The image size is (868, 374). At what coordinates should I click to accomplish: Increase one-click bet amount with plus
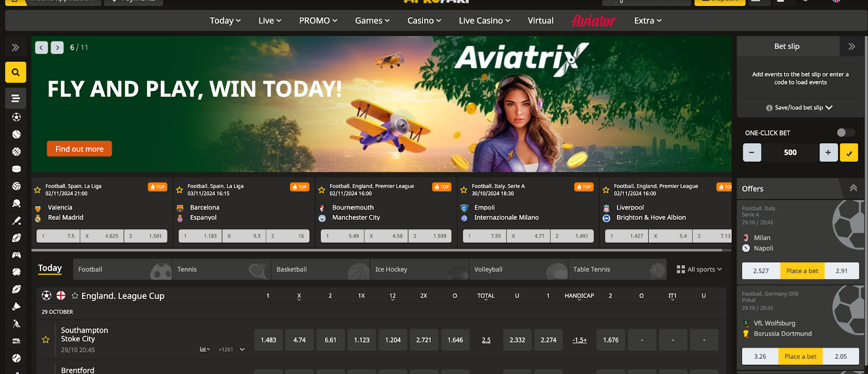[x=828, y=153]
